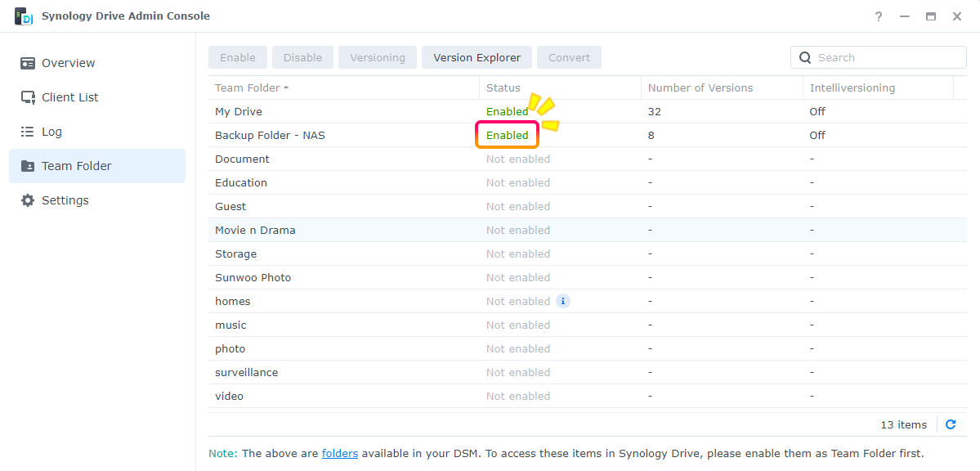The width and height of the screenshot is (980, 471).
Task: Click the Overview sidebar icon
Action: pos(28,63)
